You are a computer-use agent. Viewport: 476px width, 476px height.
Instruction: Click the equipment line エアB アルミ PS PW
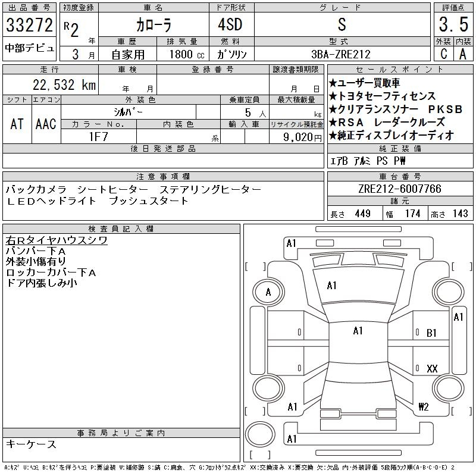pos(368,161)
